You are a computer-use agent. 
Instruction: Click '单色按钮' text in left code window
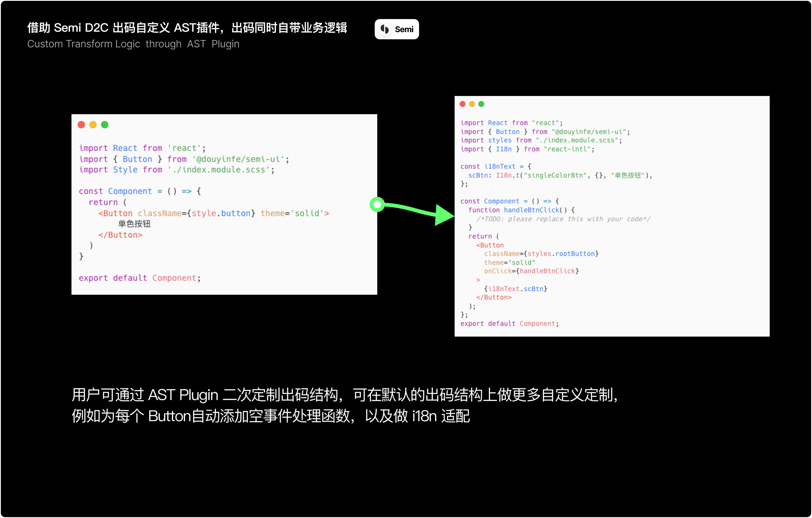coord(134,224)
